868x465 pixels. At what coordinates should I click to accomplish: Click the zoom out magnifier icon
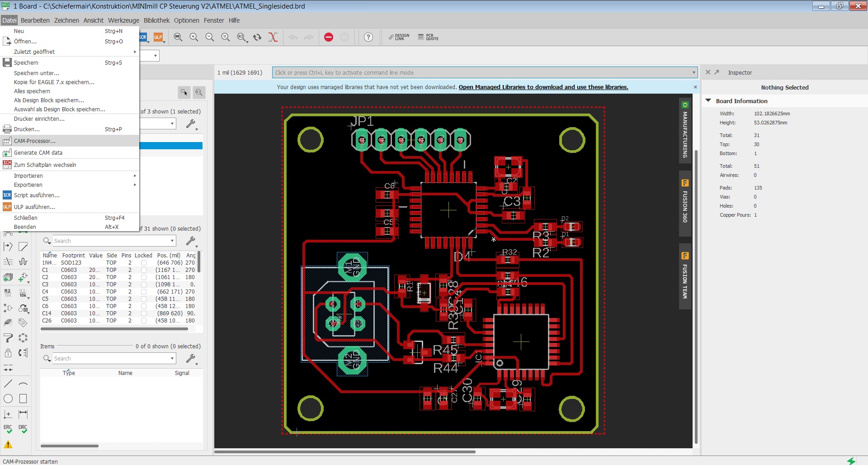[209, 38]
